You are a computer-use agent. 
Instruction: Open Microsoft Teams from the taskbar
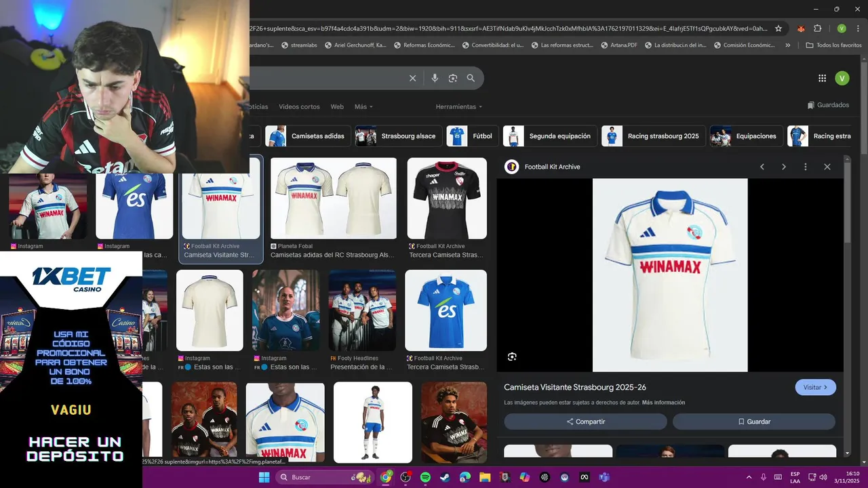604,477
